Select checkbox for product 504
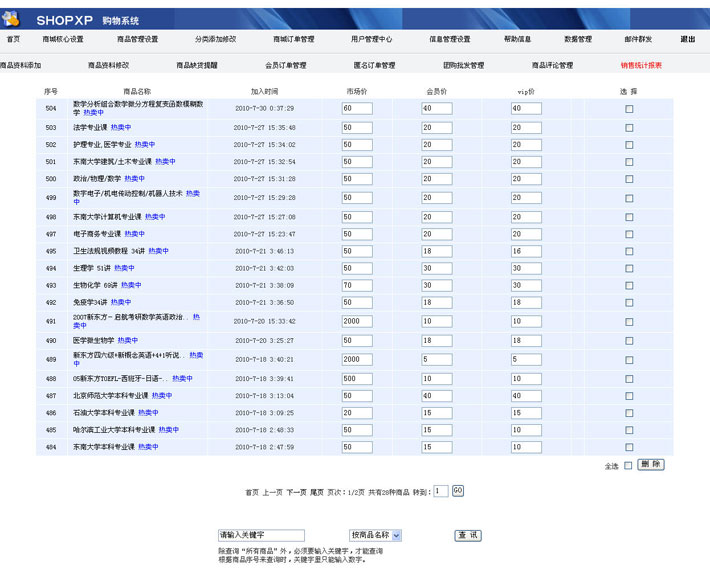710x578 pixels. tap(629, 109)
